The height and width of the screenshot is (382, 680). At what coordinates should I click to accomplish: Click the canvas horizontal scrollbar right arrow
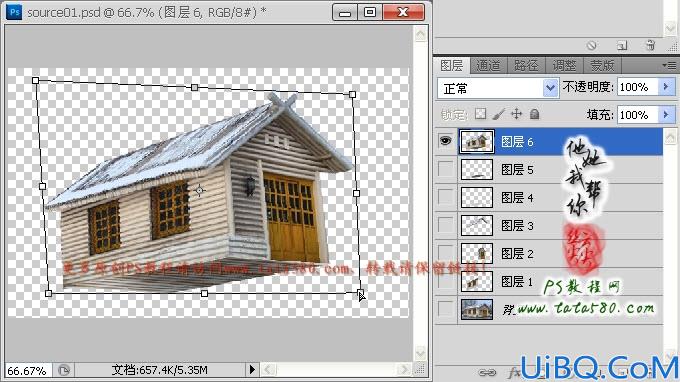click(x=404, y=369)
